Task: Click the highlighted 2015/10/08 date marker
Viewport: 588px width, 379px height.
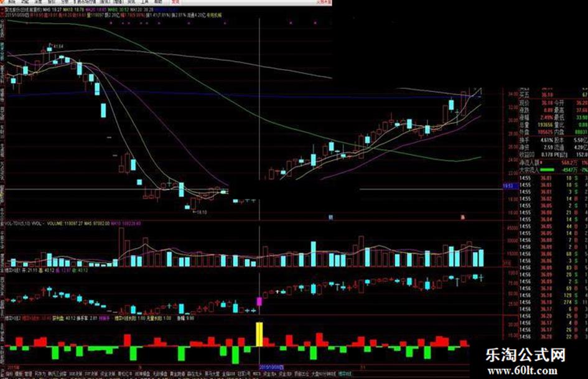Action: tap(271, 367)
